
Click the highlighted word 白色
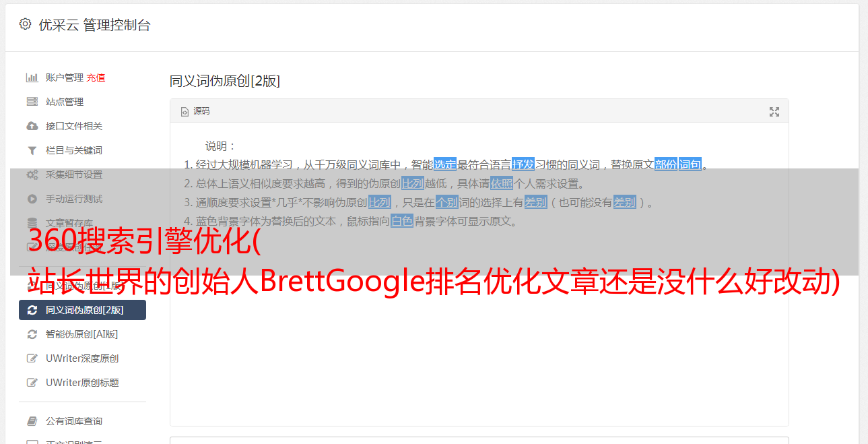pos(402,221)
